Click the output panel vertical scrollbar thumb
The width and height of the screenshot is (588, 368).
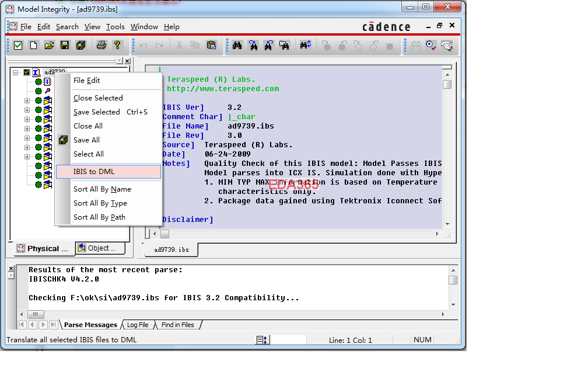tap(453, 280)
